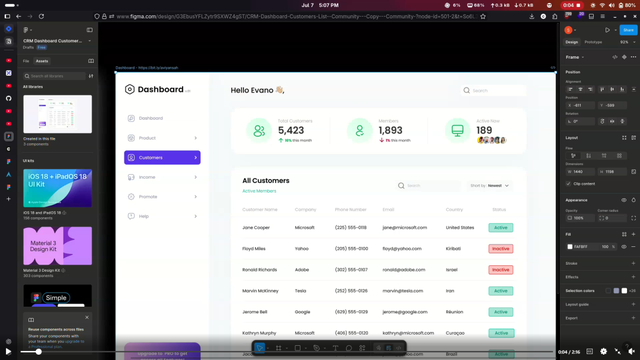Bookmark the page with star icon
This screenshot has height=360, width=640.
point(483,16)
